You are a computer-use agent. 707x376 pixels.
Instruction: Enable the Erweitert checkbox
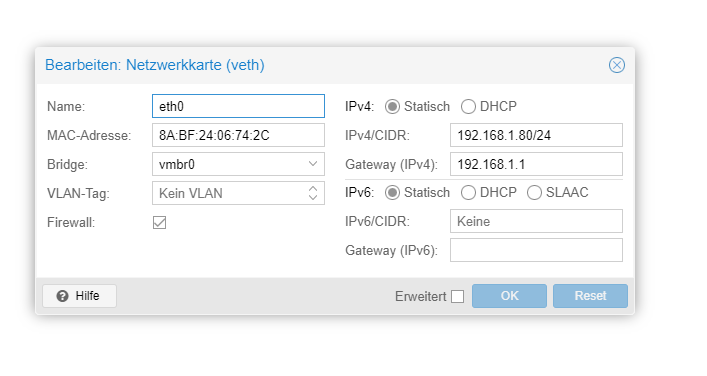coord(458,296)
